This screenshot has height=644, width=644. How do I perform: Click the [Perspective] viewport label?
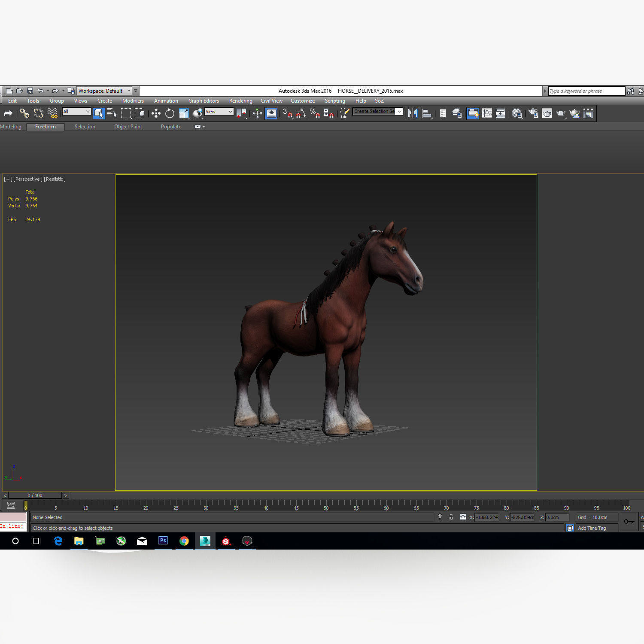(28, 179)
